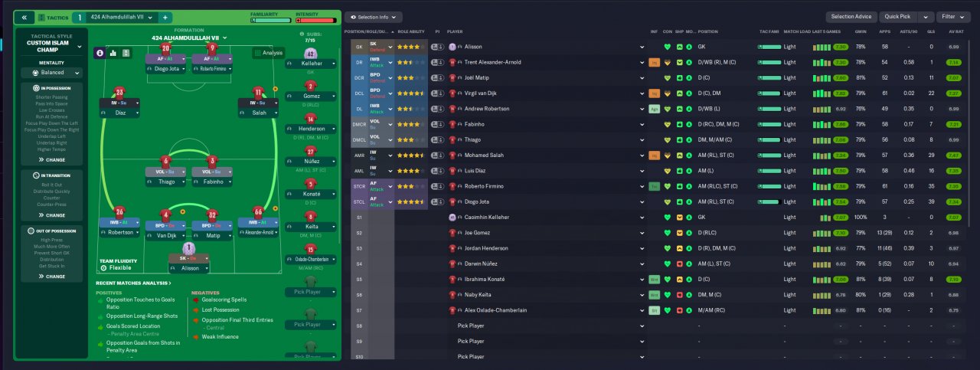Click Salah's number 11 shirt on pitch
Image resolution: width=980 pixels, height=370 pixels.
tap(258, 93)
